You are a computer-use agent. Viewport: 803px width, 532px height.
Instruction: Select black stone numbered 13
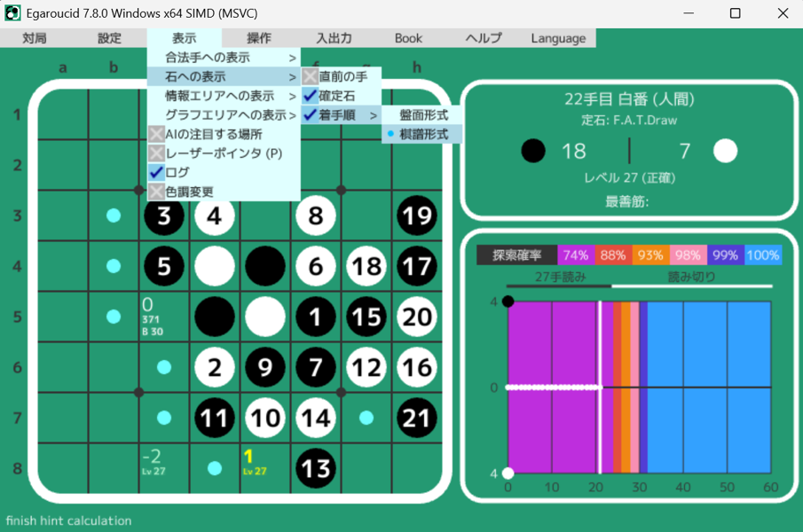point(316,468)
